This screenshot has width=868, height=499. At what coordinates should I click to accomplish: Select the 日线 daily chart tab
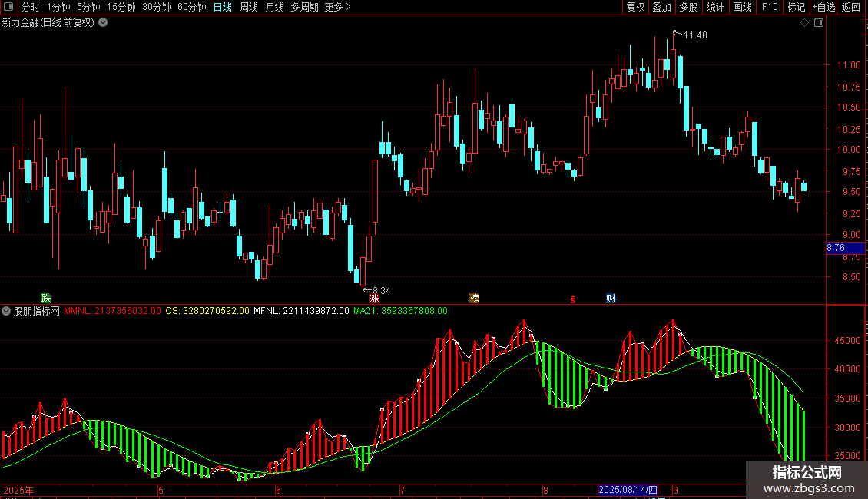(223, 7)
